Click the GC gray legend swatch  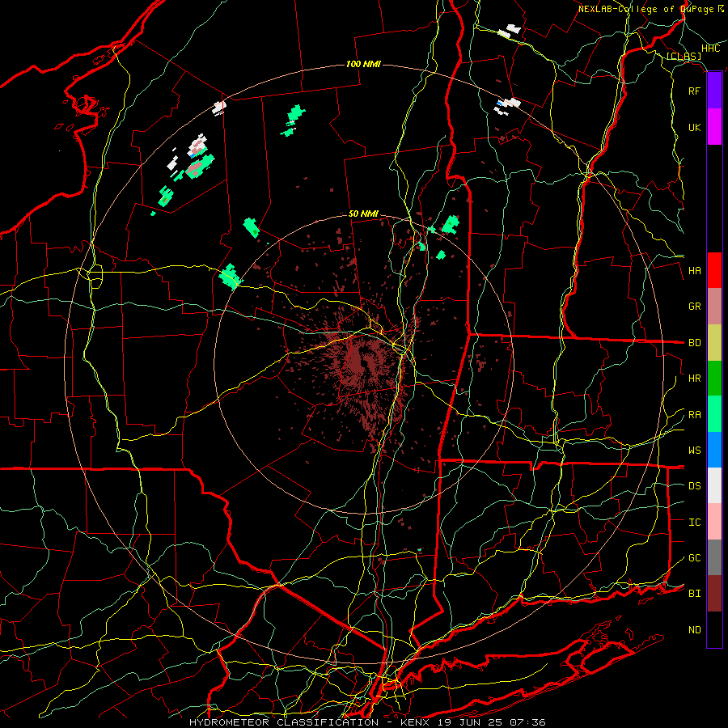(x=714, y=557)
